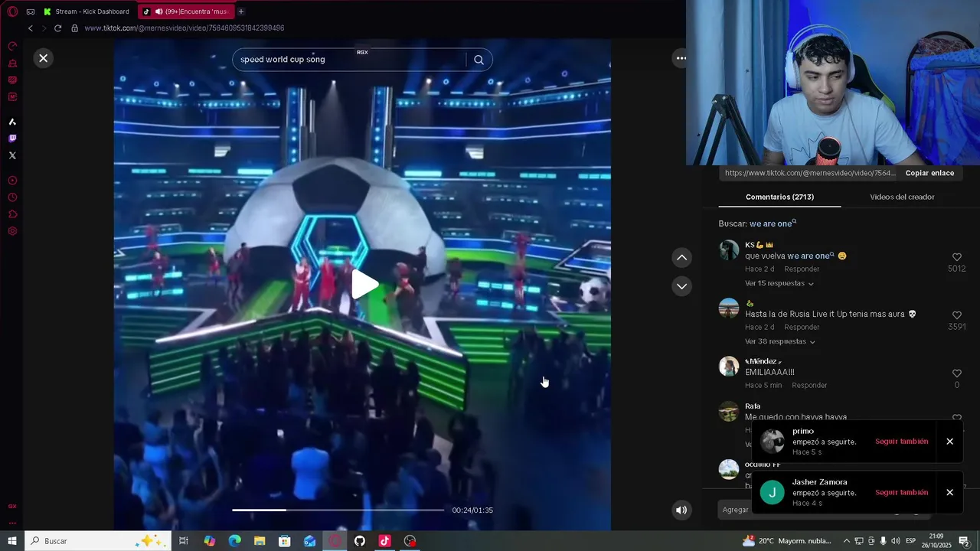
Task: Open a new browser tab
Action: (x=240, y=11)
